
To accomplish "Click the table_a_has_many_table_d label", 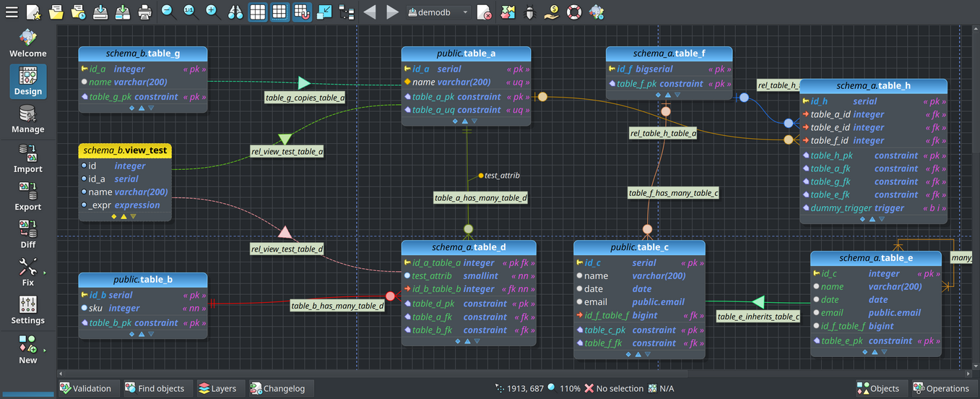I will (x=481, y=197).
